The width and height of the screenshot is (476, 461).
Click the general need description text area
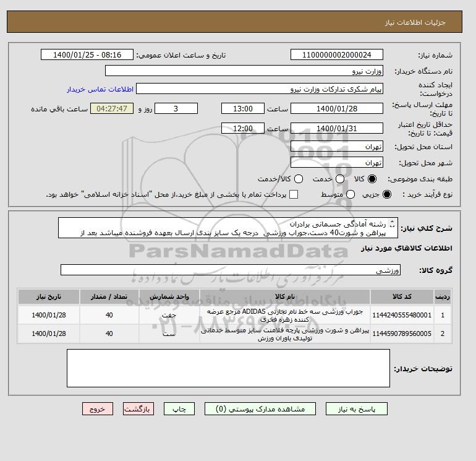click(228, 228)
